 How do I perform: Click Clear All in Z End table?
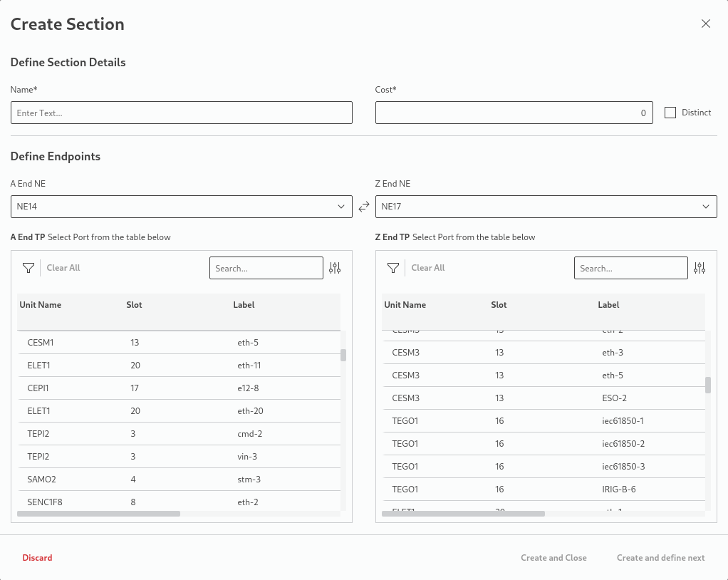pos(428,268)
